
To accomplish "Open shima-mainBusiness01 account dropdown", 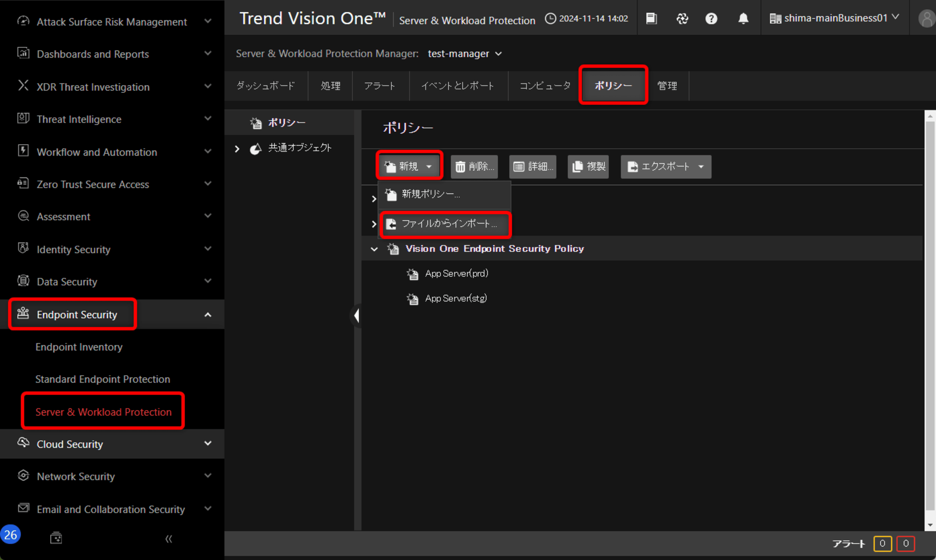I will click(834, 18).
